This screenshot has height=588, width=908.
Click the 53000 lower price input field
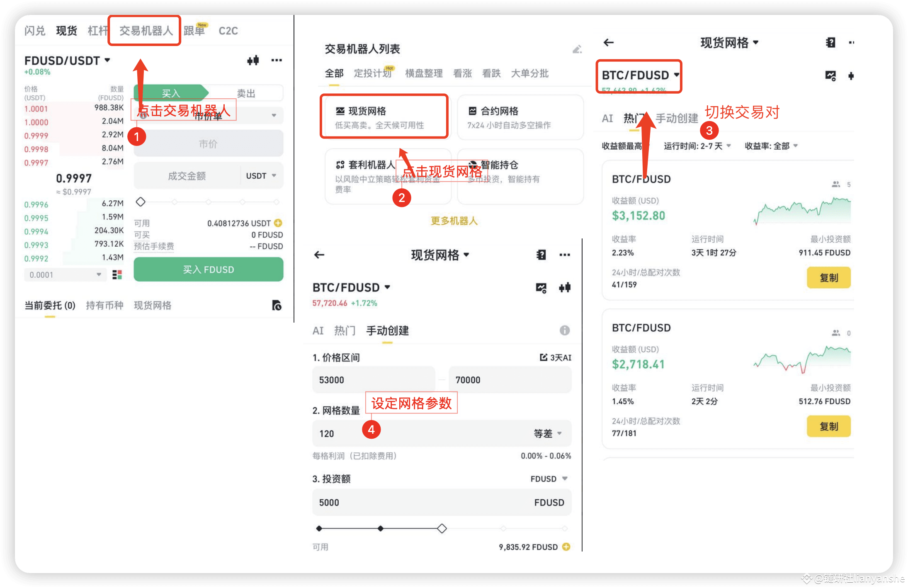373,379
